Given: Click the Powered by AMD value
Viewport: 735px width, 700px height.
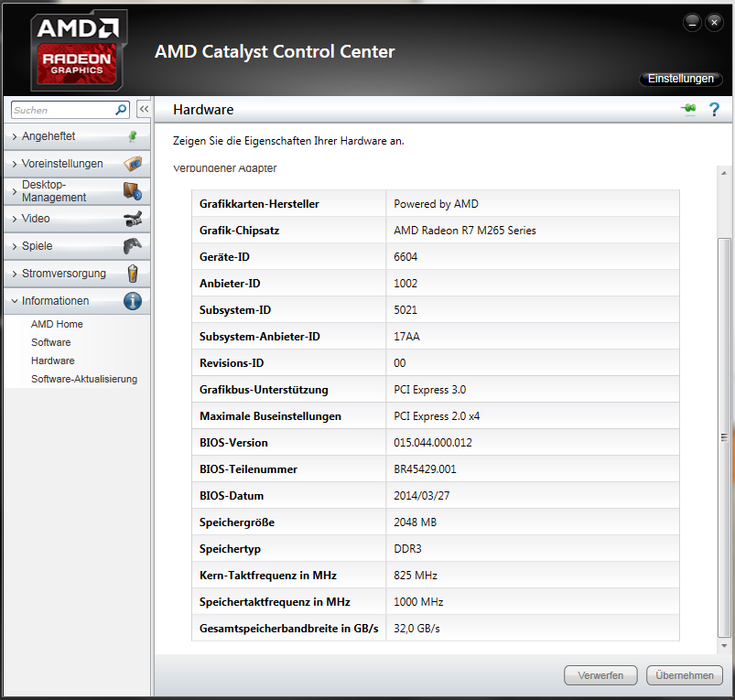Looking at the screenshot, I should point(436,204).
